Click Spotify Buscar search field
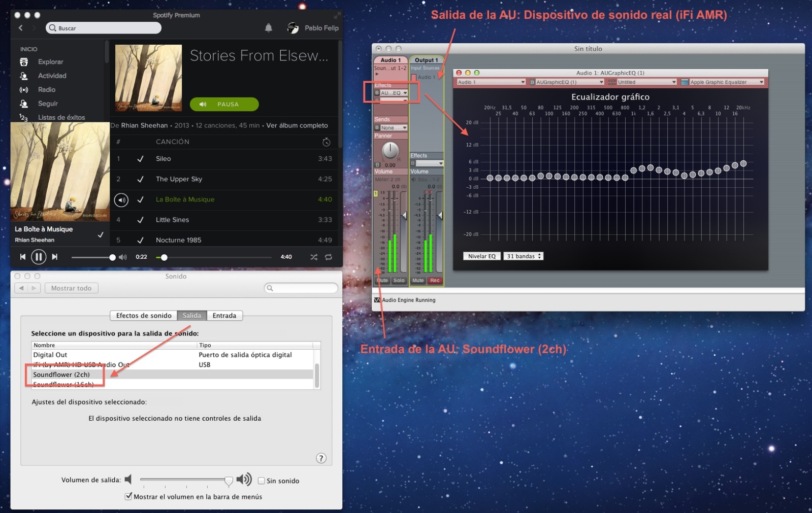Image resolution: width=812 pixels, height=513 pixels. (104, 28)
